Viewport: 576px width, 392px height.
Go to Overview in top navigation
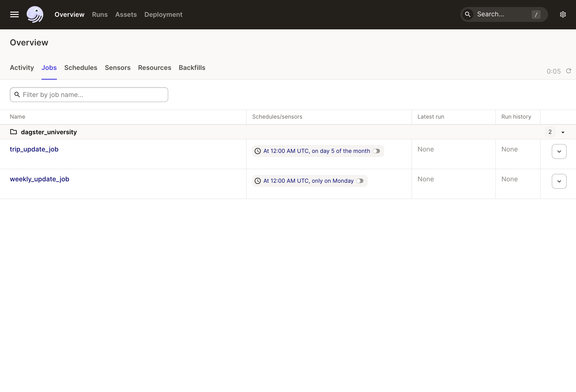point(69,14)
